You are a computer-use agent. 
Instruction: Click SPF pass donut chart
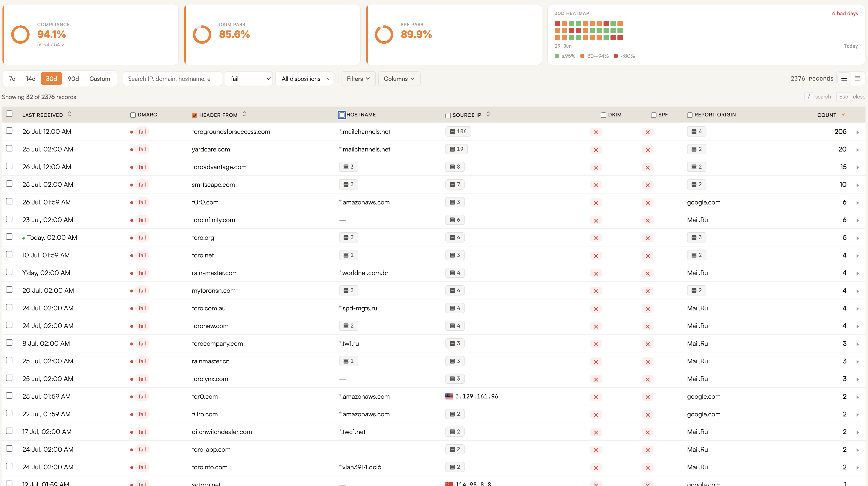point(384,34)
